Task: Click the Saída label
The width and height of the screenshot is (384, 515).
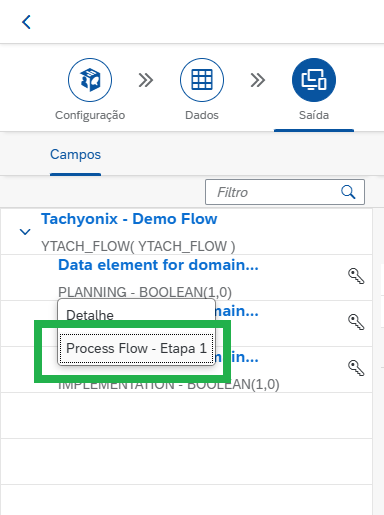Action: click(x=314, y=115)
